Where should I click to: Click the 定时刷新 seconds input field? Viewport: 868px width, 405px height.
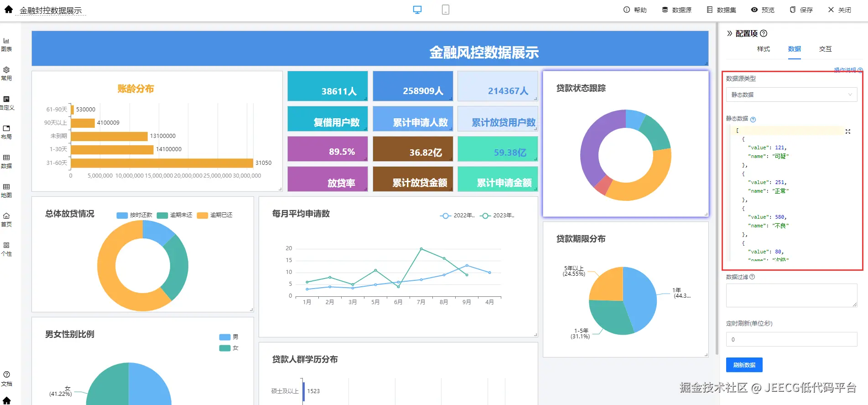click(x=791, y=339)
